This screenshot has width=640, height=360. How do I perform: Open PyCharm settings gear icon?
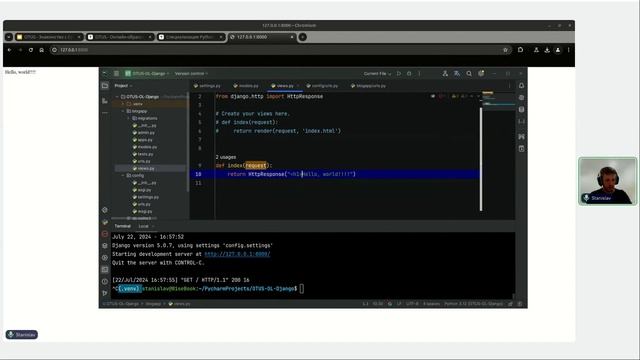pyautogui.click(x=481, y=73)
